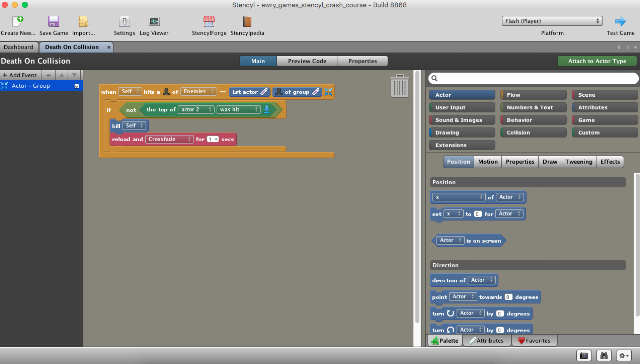Click the workspace vertical scrollbar
The width and height of the screenshot is (640, 364).
[417, 197]
